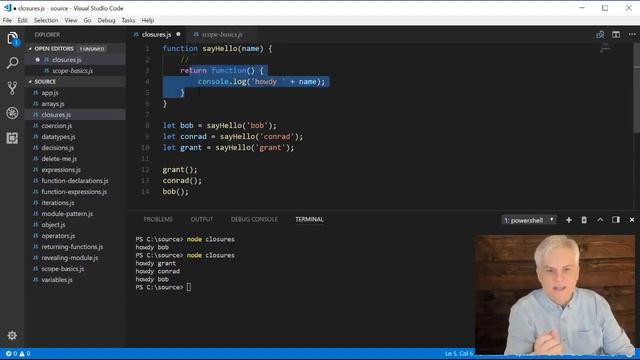
Task: Open datatypes.js in the file tree
Action: click(76, 137)
